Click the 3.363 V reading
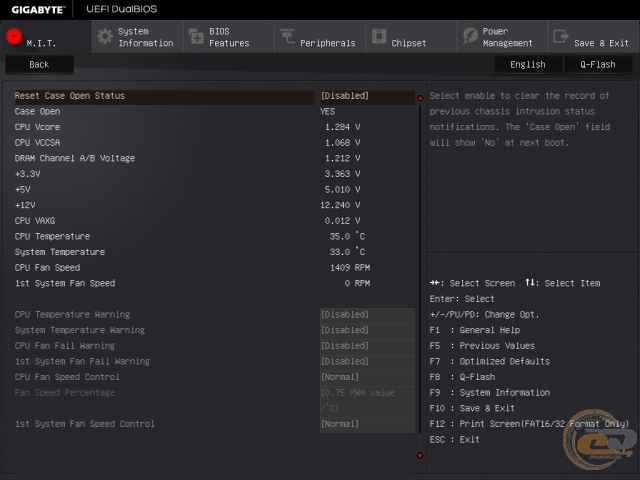This screenshot has height=480, width=640. click(x=342, y=174)
